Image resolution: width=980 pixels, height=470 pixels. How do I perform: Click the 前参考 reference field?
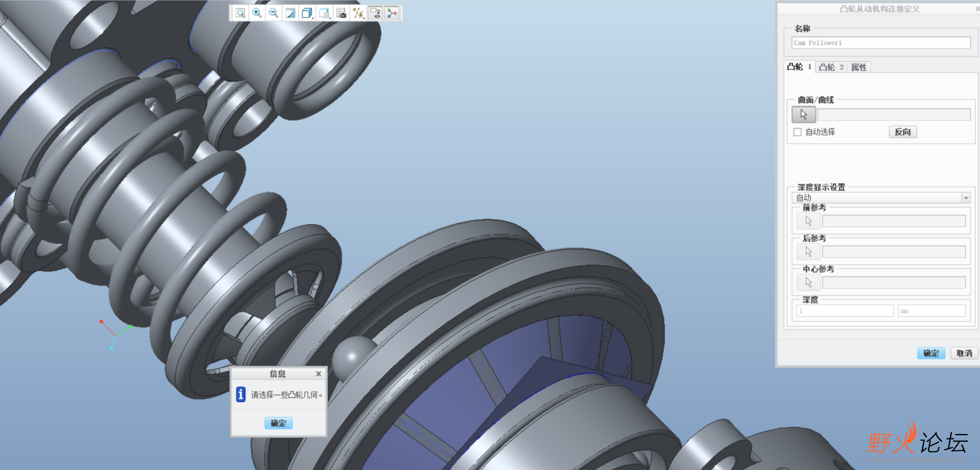pos(894,221)
